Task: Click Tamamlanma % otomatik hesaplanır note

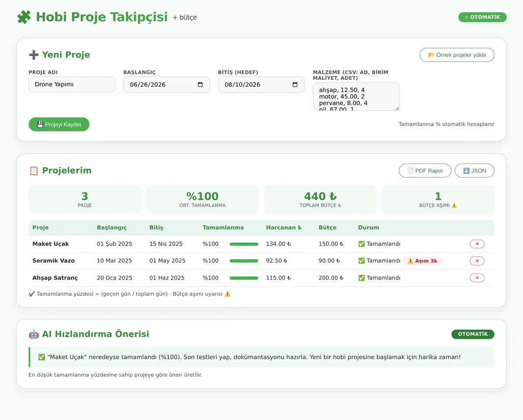Action: coord(446,124)
